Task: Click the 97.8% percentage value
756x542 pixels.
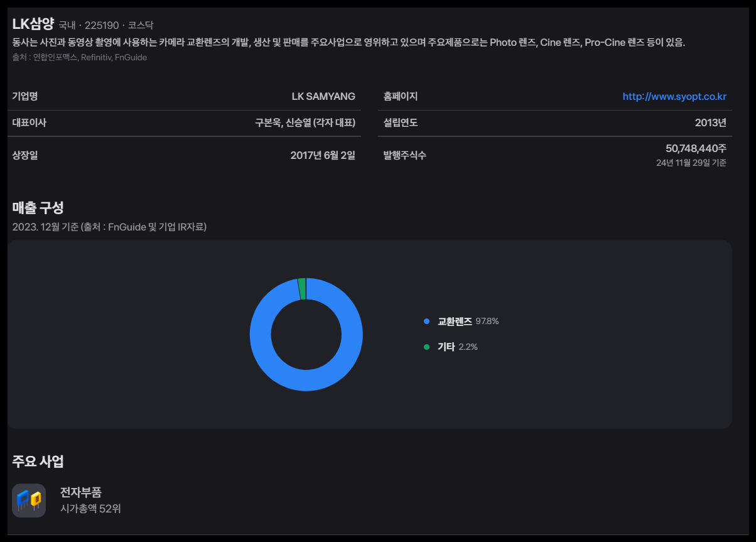Action: (x=487, y=322)
